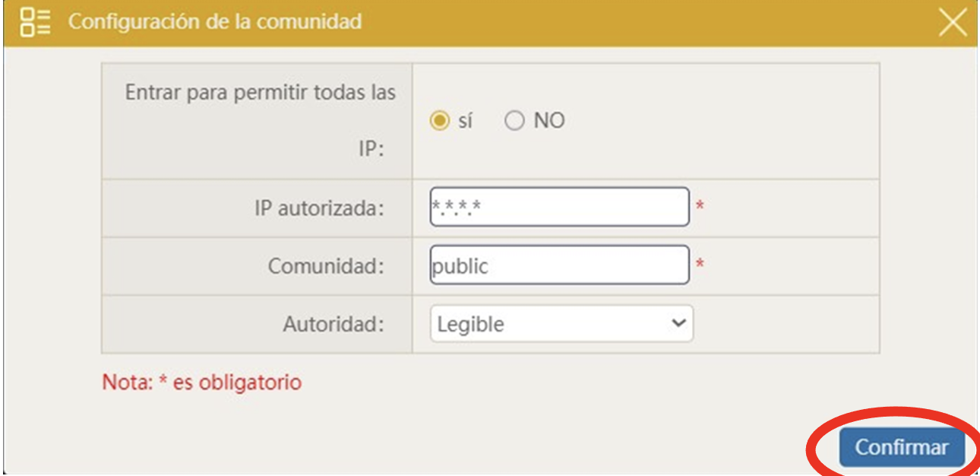Viewport: 980px width, 476px height.
Task: Click into the Comunidad text field
Action: click(x=559, y=265)
